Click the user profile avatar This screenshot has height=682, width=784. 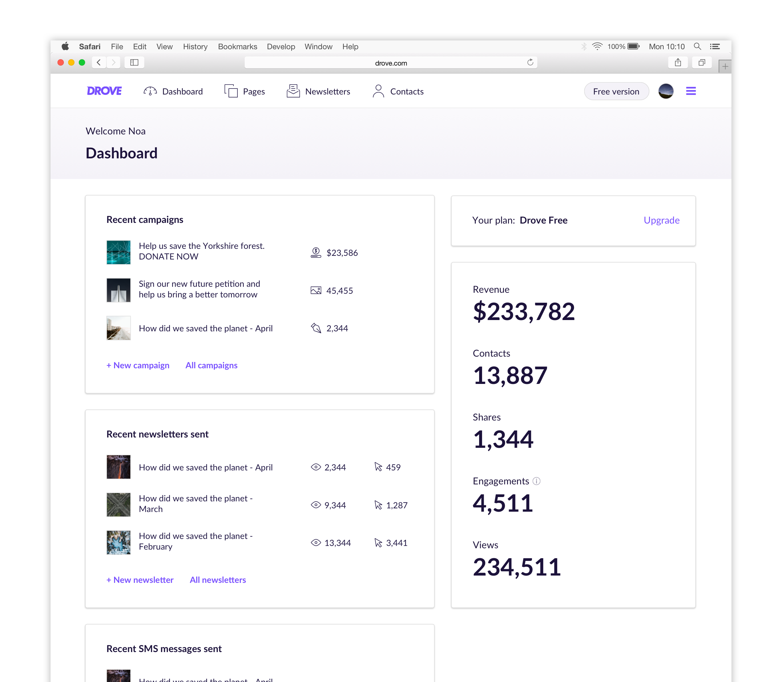[666, 91]
